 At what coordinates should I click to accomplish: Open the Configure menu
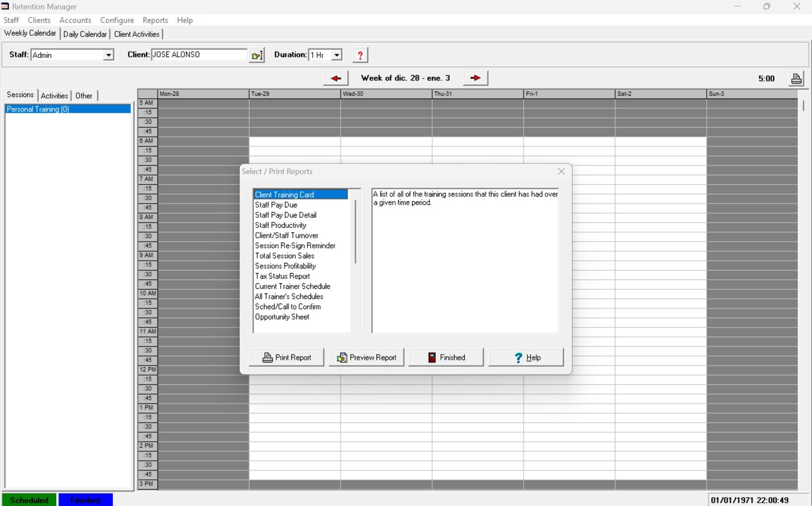tap(117, 20)
